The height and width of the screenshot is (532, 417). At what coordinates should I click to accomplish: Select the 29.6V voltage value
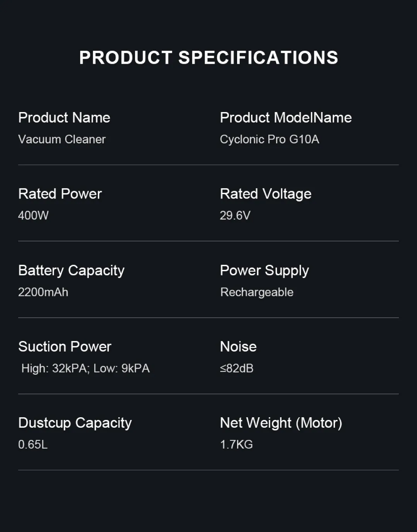(235, 215)
